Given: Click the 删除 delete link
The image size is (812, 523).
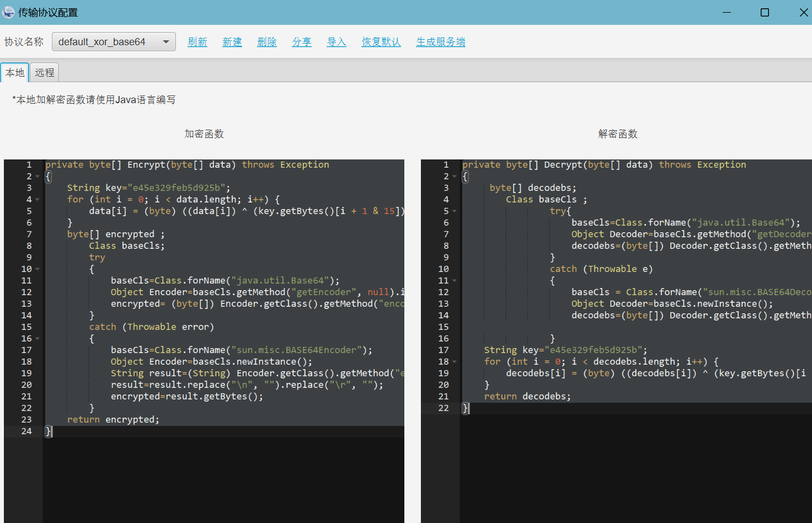Looking at the screenshot, I should (267, 42).
